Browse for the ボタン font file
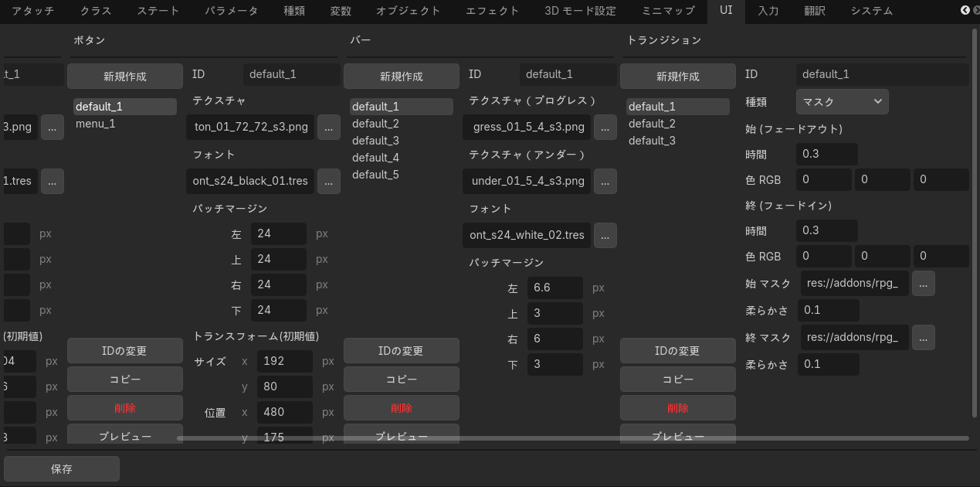Image resolution: width=980 pixels, height=487 pixels. (329, 181)
